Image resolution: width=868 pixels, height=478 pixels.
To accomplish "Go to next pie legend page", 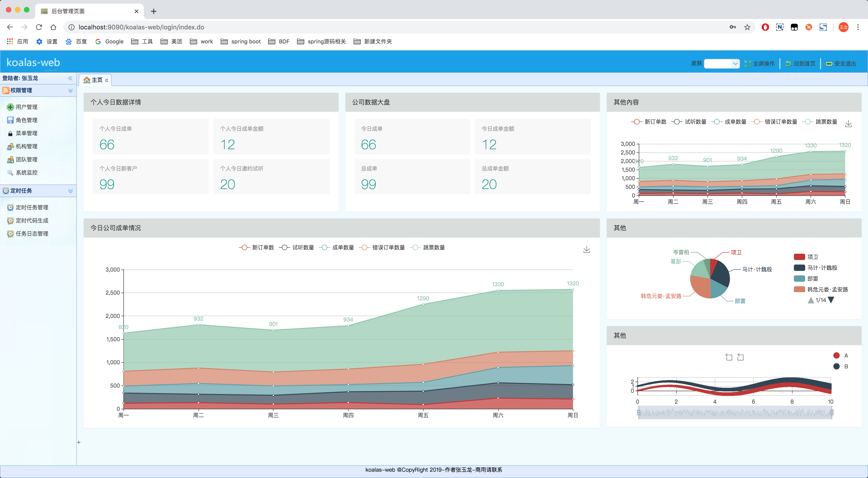I will point(831,300).
